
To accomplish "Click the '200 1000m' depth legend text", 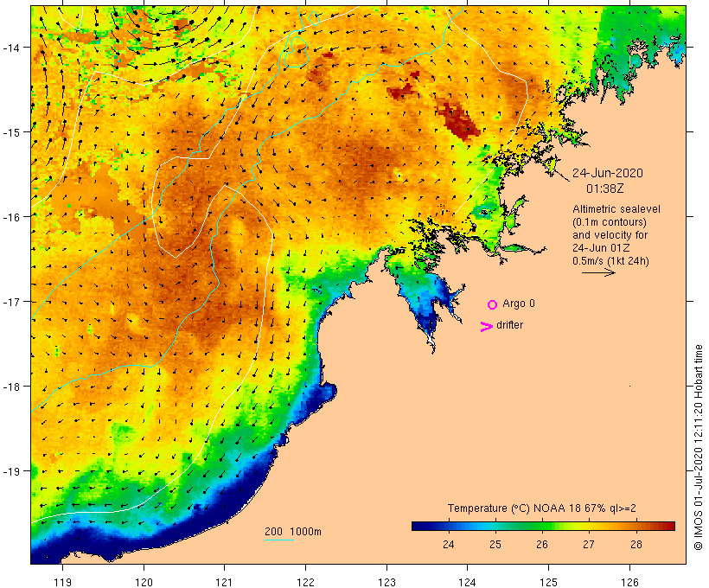I will tap(293, 532).
